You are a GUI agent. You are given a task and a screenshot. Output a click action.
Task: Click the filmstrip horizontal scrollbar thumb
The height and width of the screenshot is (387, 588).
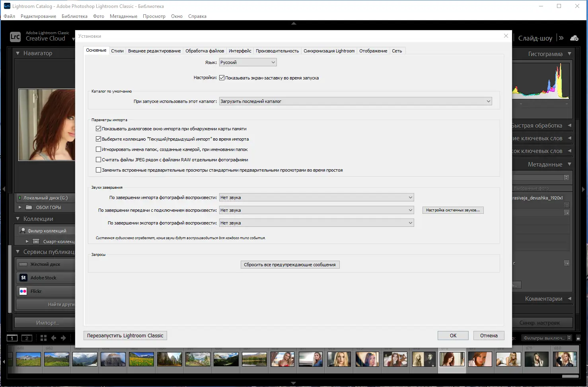570,376
